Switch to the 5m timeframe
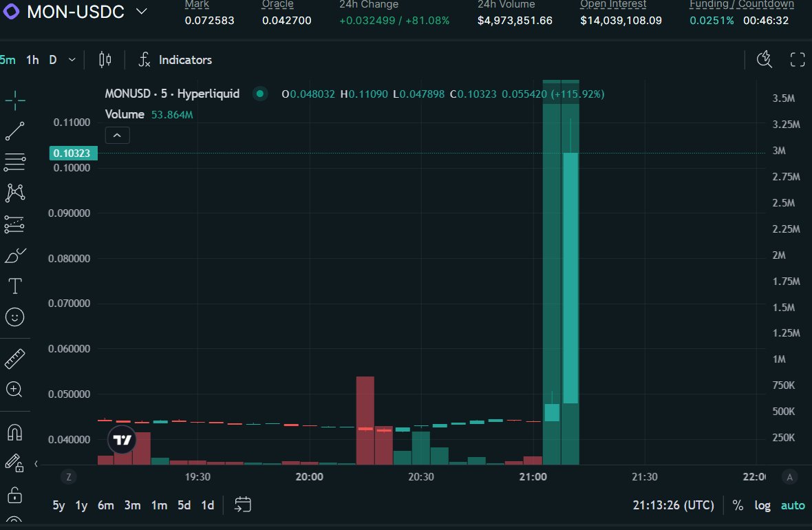812x530 pixels. pos(8,60)
